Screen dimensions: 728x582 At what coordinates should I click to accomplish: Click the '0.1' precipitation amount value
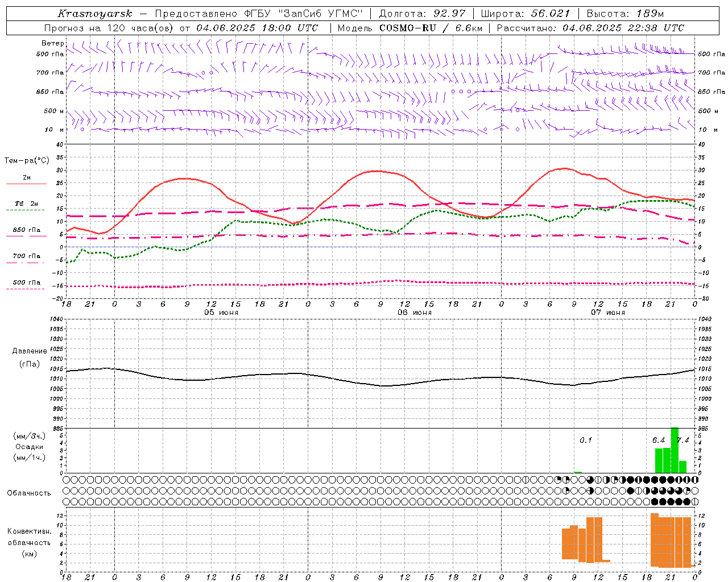point(585,440)
